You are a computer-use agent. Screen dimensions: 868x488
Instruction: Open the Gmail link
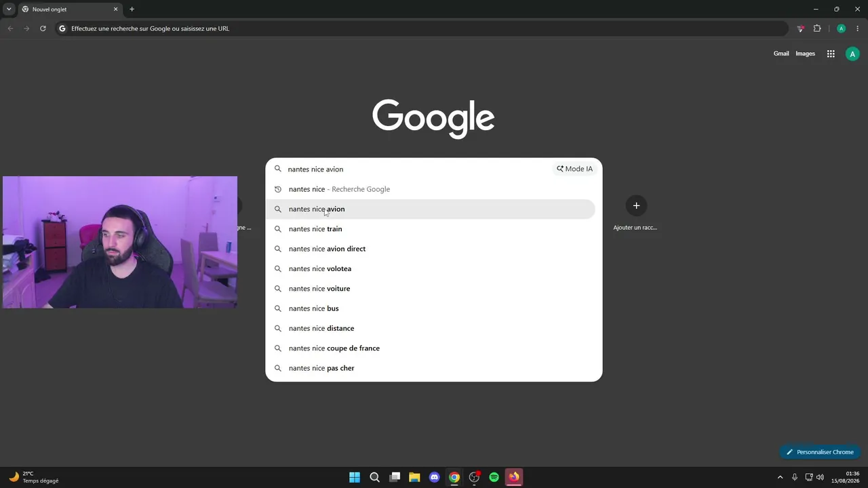[x=781, y=54]
